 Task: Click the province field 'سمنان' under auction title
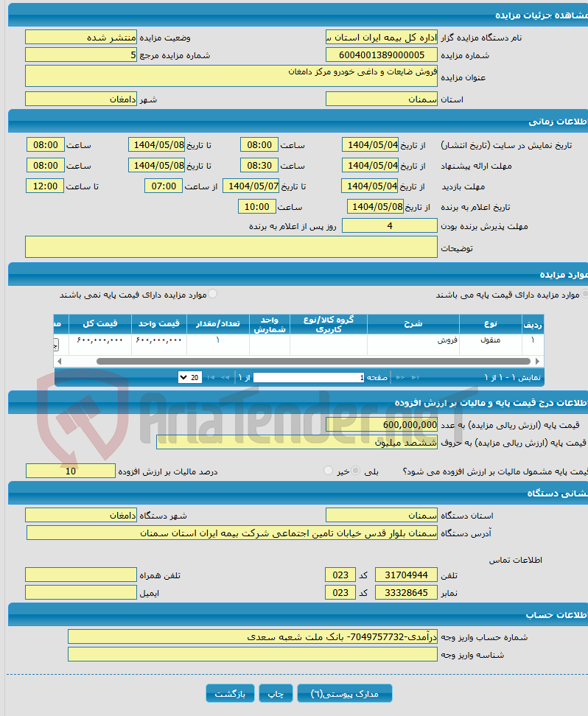point(382,99)
